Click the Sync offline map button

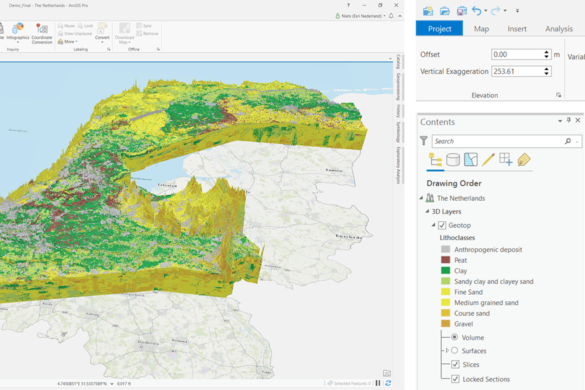144,26
